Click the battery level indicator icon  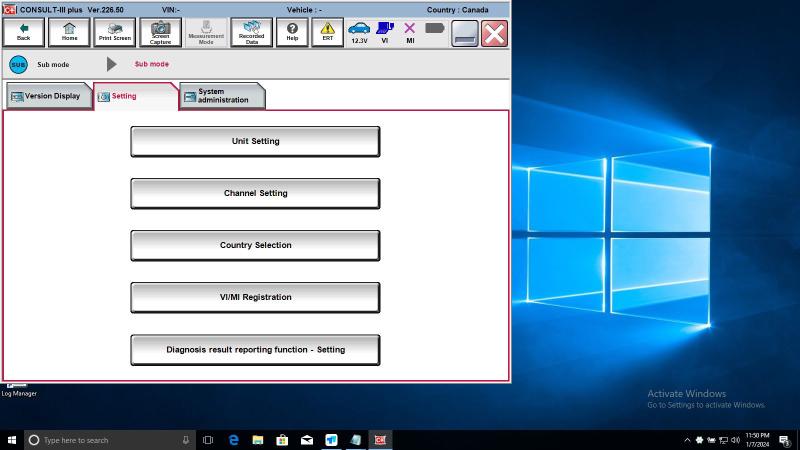point(435,28)
